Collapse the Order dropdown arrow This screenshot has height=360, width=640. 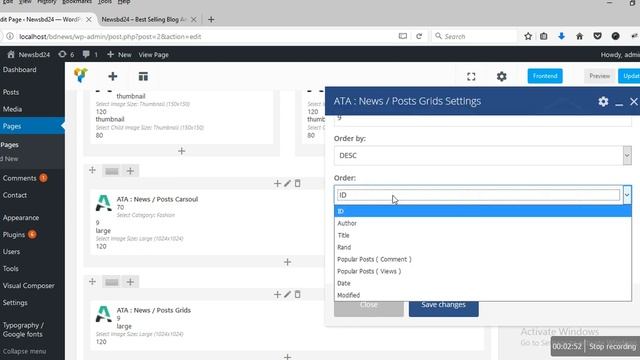click(627, 195)
